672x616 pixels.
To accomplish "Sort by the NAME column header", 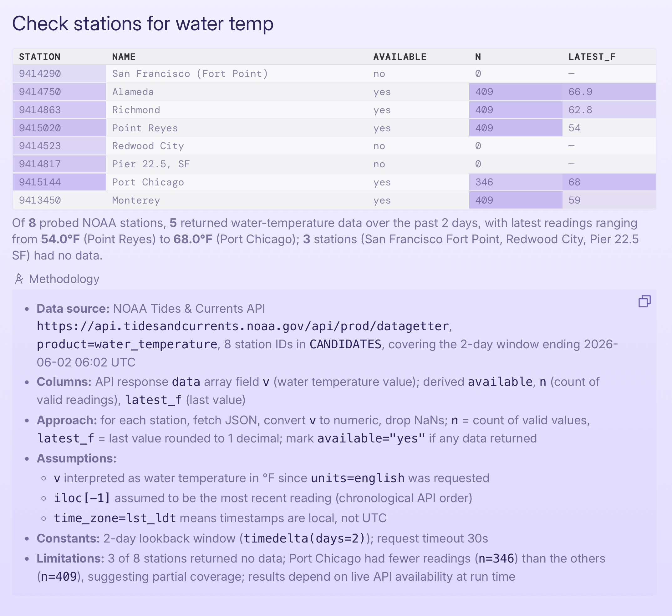I will [124, 57].
